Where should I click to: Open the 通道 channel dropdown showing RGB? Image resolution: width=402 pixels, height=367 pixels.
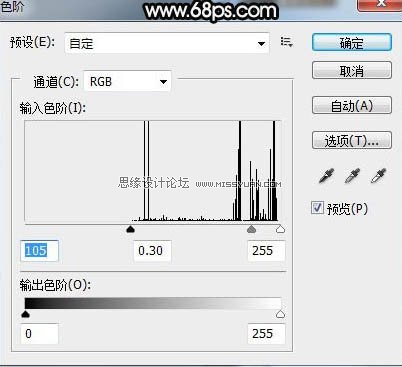[127, 81]
